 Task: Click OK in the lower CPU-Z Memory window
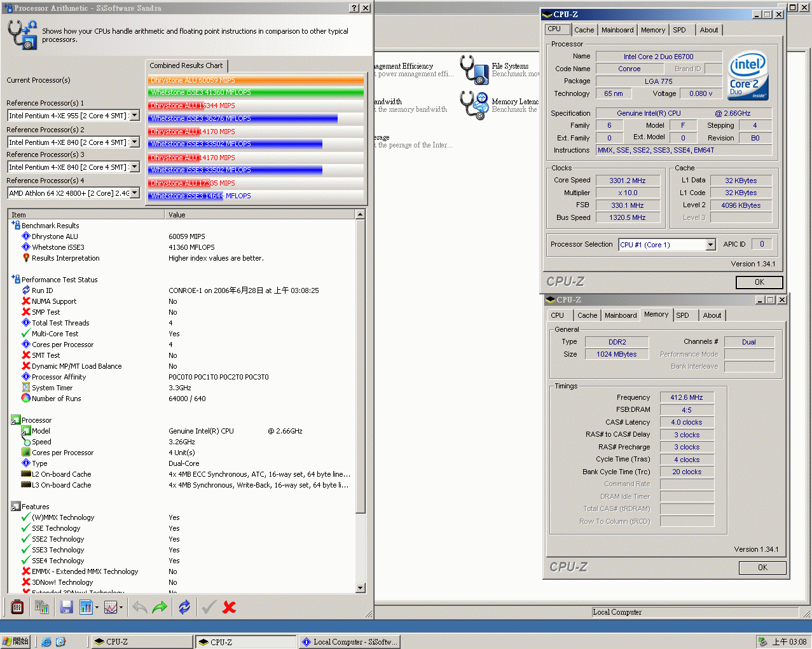(762, 568)
